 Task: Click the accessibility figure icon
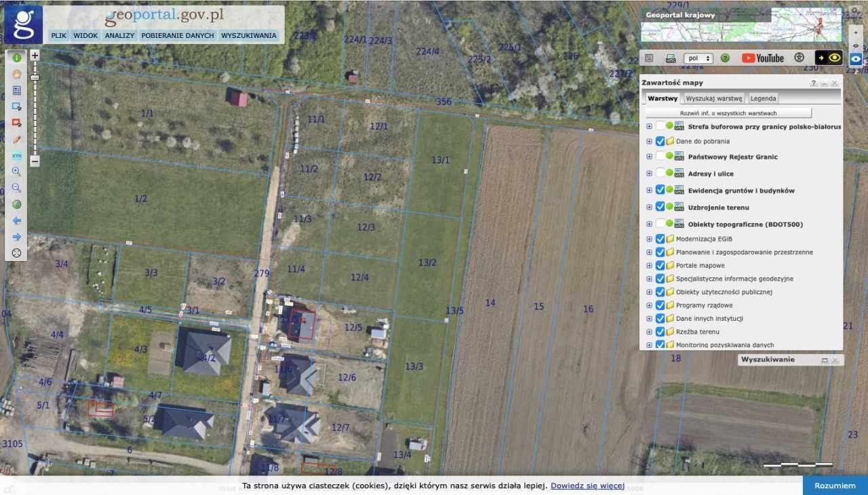[x=800, y=58]
